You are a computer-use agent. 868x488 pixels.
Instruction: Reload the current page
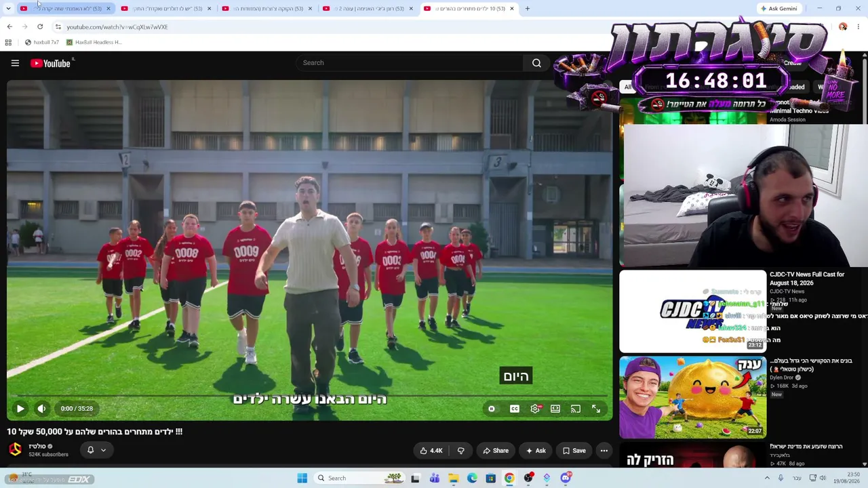40,27
